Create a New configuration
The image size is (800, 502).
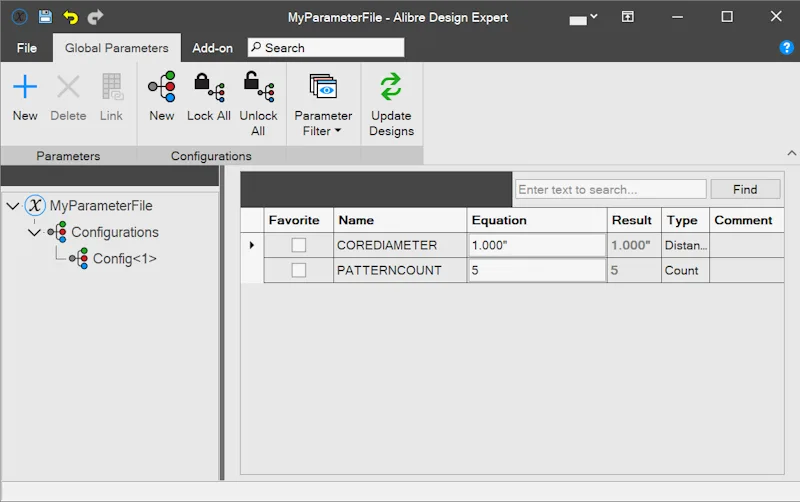click(162, 97)
